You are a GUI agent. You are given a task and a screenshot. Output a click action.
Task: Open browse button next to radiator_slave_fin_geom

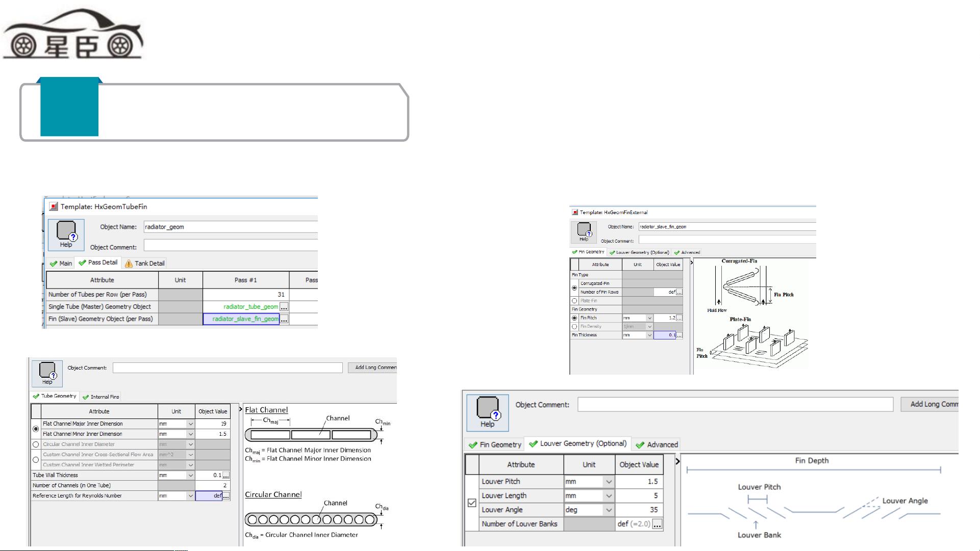point(284,319)
